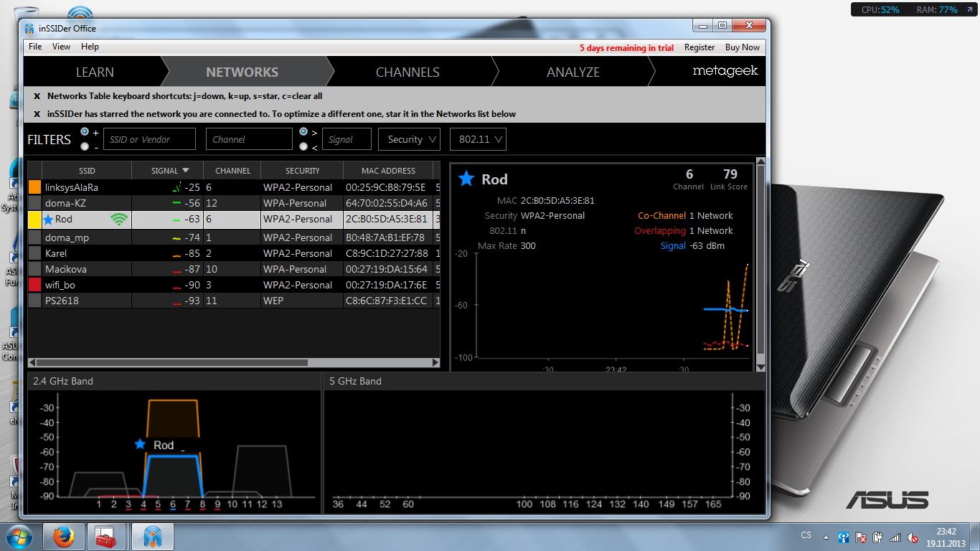Select the plus include filter radio
The image size is (980, 551).
click(x=85, y=132)
